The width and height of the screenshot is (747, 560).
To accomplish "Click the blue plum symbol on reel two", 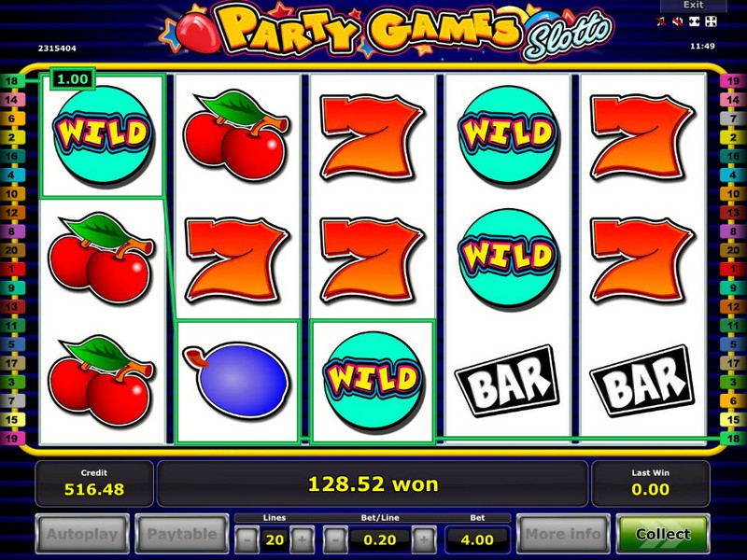I will [237, 380].
